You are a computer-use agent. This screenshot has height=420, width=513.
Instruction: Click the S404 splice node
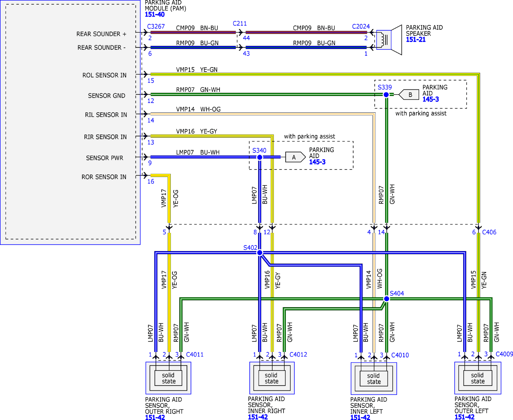pos(387,299)
